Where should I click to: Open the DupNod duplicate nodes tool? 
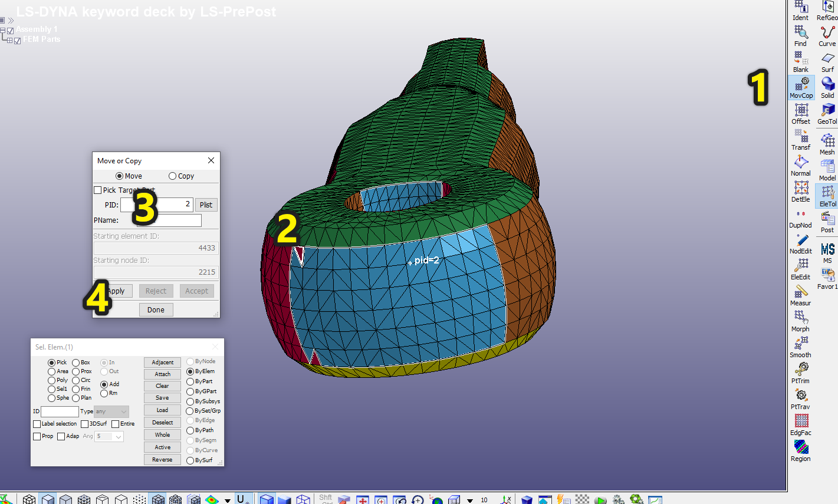(801, 217)
